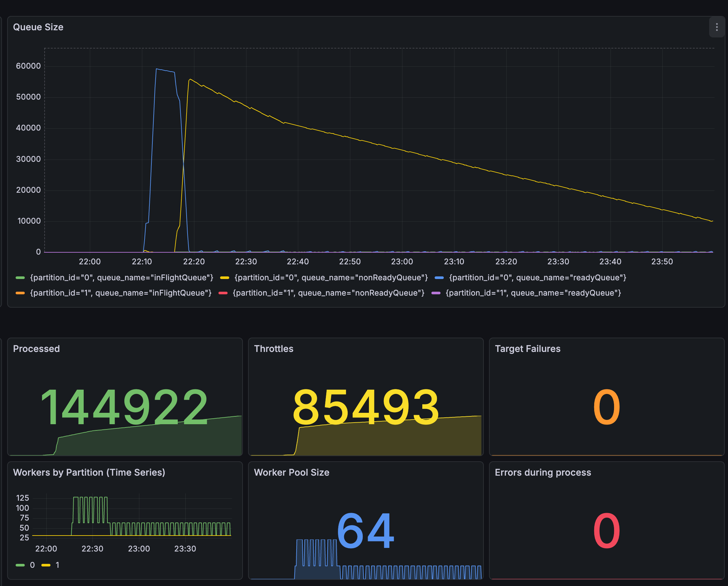This screenshot has width=728, height=586.
Task: Click the red nonReadyQueue partition 1 color marker
Action: [223, 293]
